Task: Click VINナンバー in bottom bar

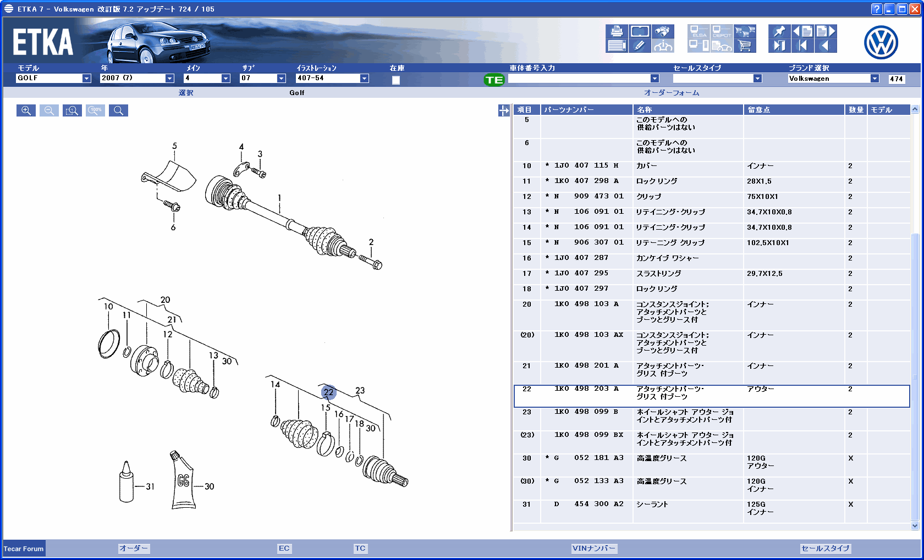Action: coord(594,548)
